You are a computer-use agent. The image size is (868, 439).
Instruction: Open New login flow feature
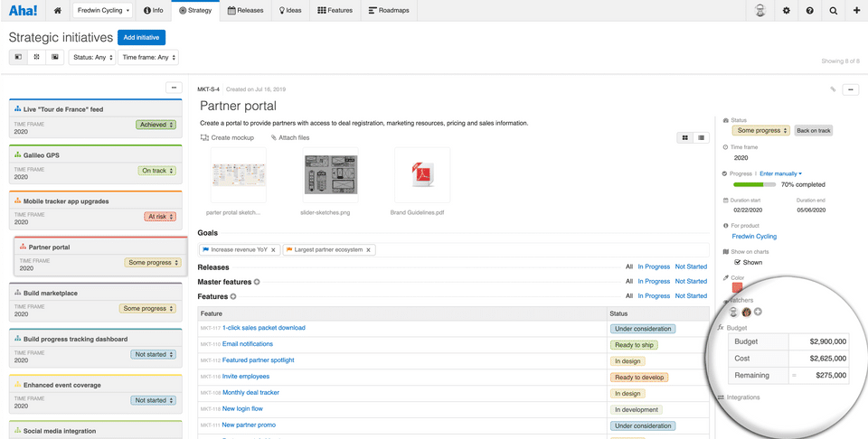[x=242, y=409]
